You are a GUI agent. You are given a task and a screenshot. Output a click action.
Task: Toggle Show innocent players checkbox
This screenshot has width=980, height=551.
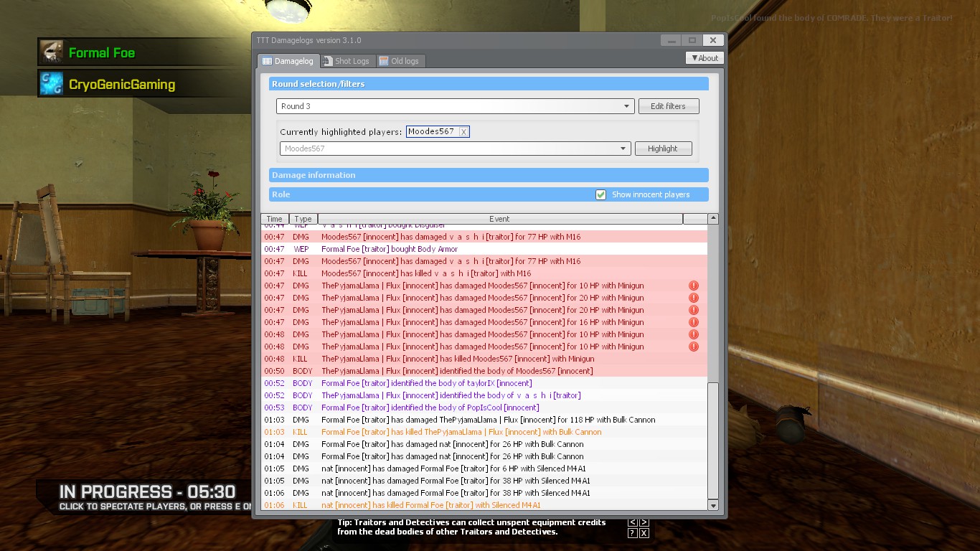pyautogui.click(x=600, y=194)
